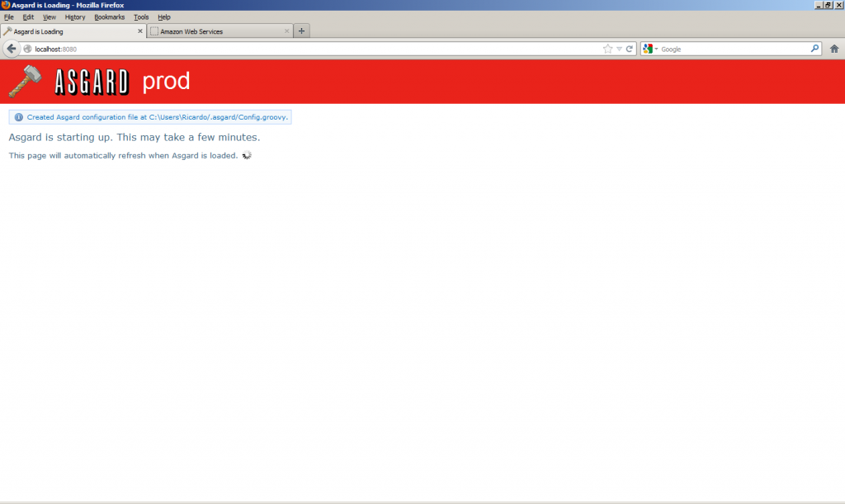Close the Amazon Web Services tab
845x504 pixels.
coord(287,31)
